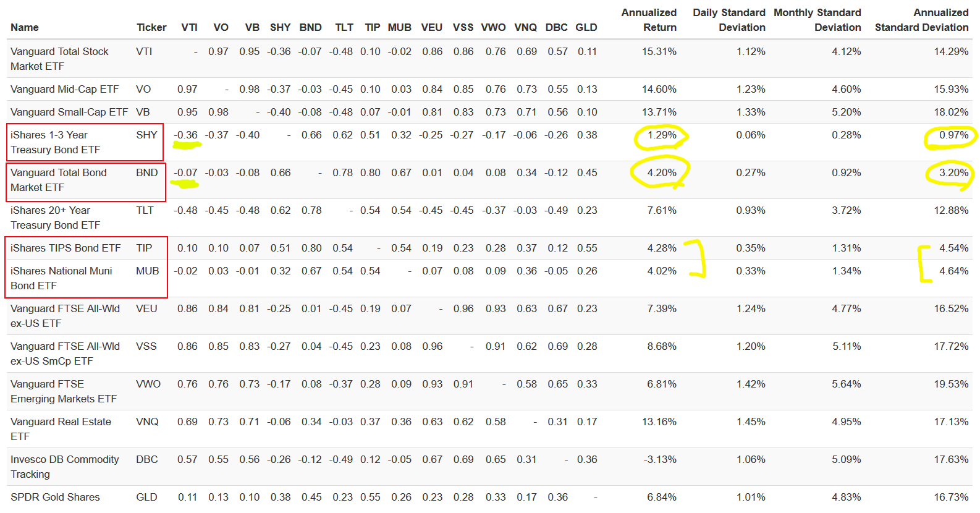Click SHY annualized return 1.29%
This screenshot has height=513, width=980.
[x=662, y=135]
